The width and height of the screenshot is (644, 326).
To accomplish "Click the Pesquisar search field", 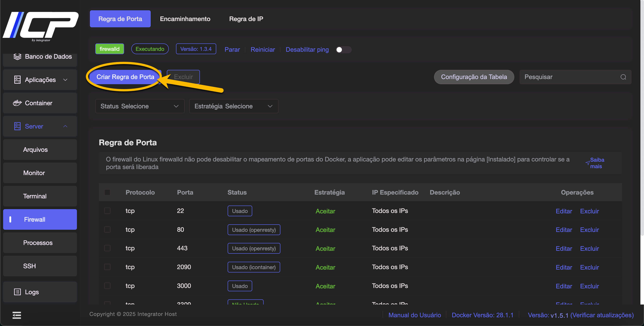I will tap(570, 77).
